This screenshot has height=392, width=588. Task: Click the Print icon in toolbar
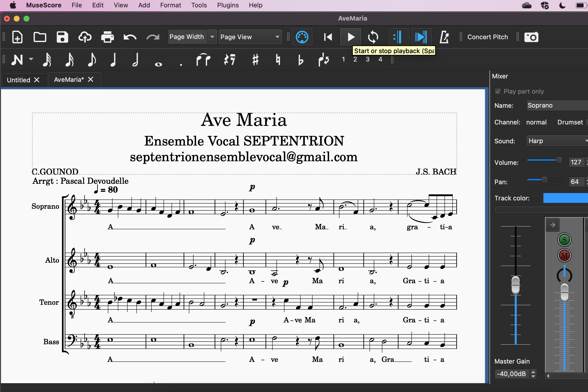108,37
